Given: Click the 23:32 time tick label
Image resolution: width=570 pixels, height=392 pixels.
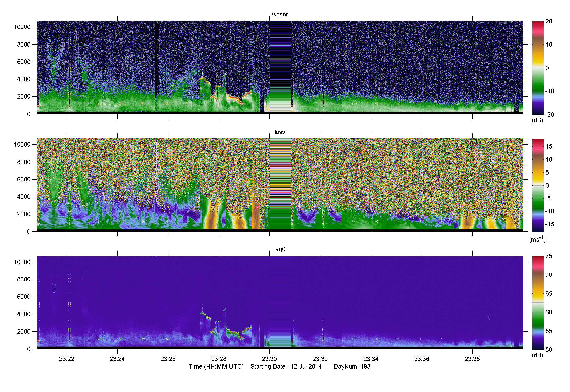Looking at the screenshot, I should (320, 359).
